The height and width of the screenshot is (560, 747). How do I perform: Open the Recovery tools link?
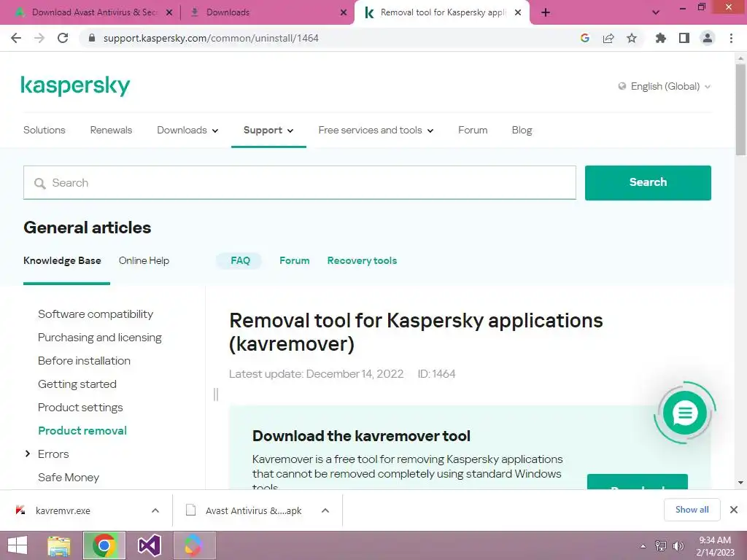pos(362,260)
